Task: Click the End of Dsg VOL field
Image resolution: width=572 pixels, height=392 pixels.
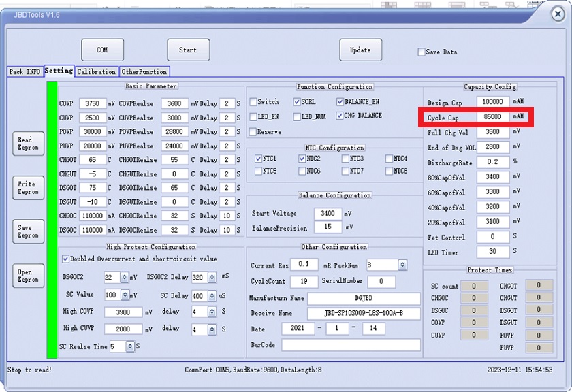Action: click(493, 147)
